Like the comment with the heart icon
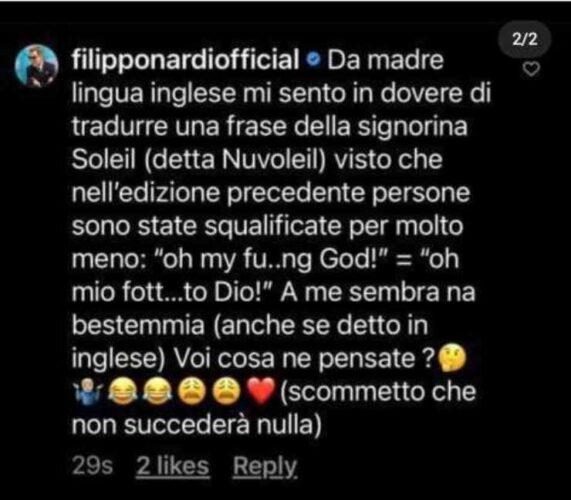This screenshot has height=500, width=571. (x=531, y=69)
